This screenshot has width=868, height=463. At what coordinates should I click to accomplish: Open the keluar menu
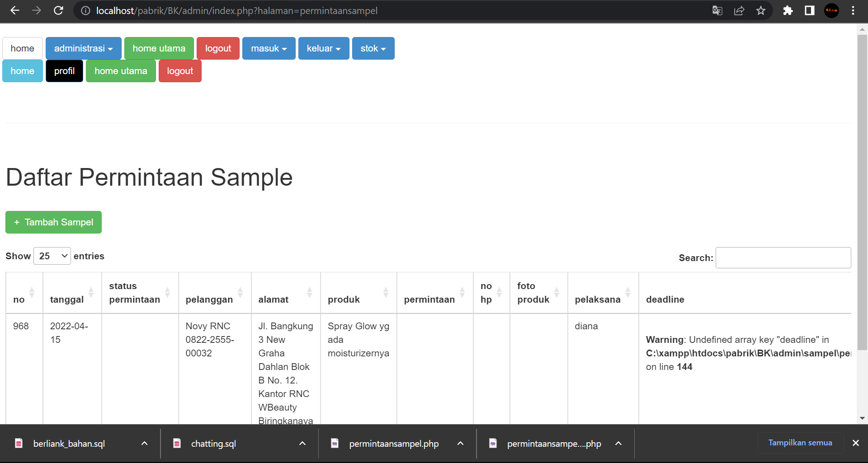[323, 48]
